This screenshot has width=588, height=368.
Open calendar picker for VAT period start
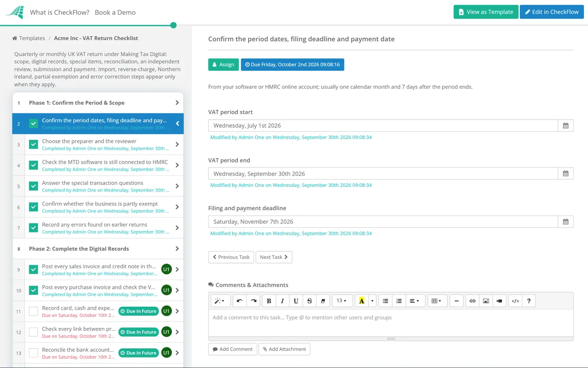(565, 126)
